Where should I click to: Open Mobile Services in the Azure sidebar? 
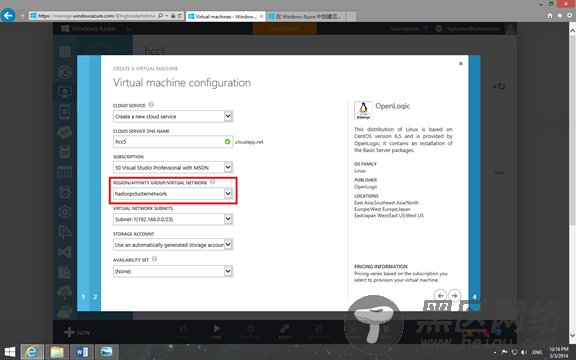click(x=65, y=112)
